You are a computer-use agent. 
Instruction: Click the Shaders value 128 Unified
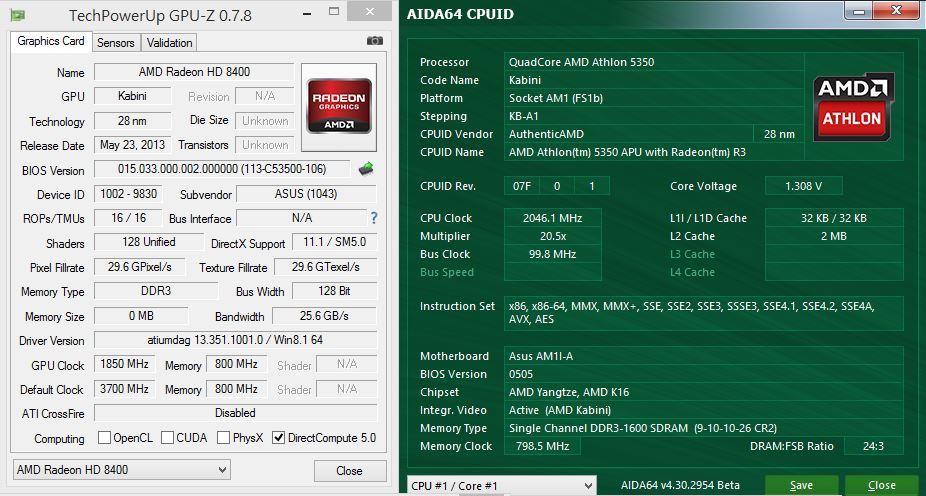click(149, 242)
